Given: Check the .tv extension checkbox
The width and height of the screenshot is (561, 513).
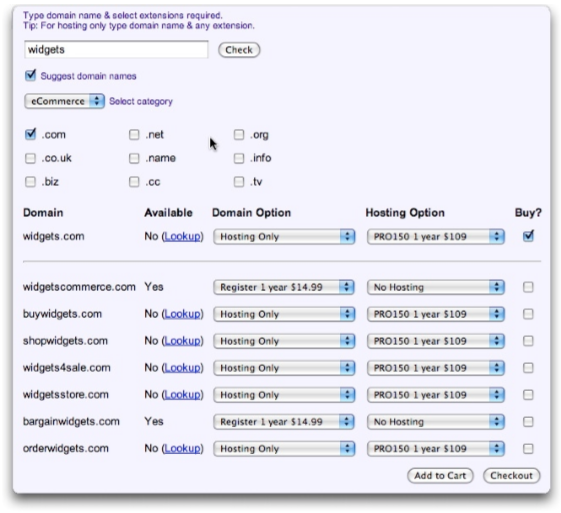Looking at the screenshot, I should tap(239, 182).
